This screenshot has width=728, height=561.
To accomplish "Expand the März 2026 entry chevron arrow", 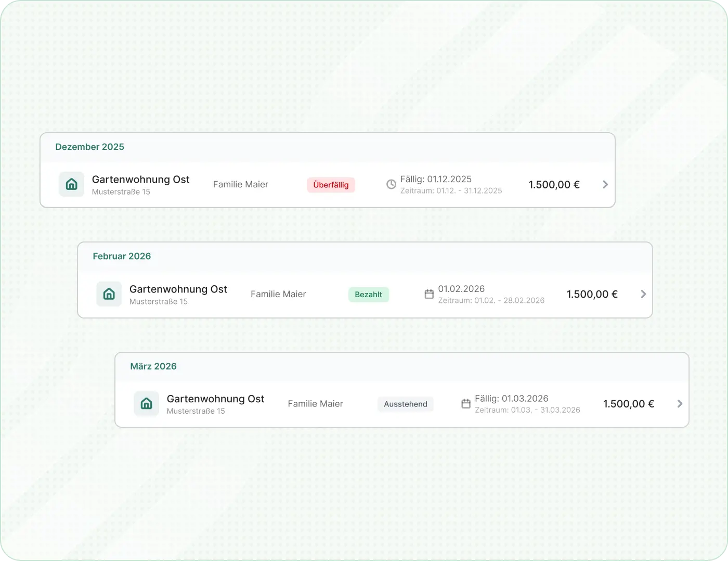I will [x=679, y=404].
